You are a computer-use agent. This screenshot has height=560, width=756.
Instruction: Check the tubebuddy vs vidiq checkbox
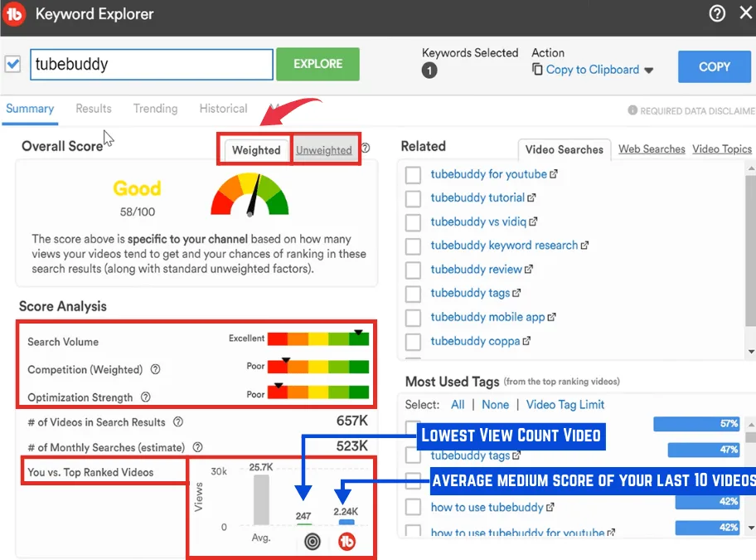click(x=413, y=222)
